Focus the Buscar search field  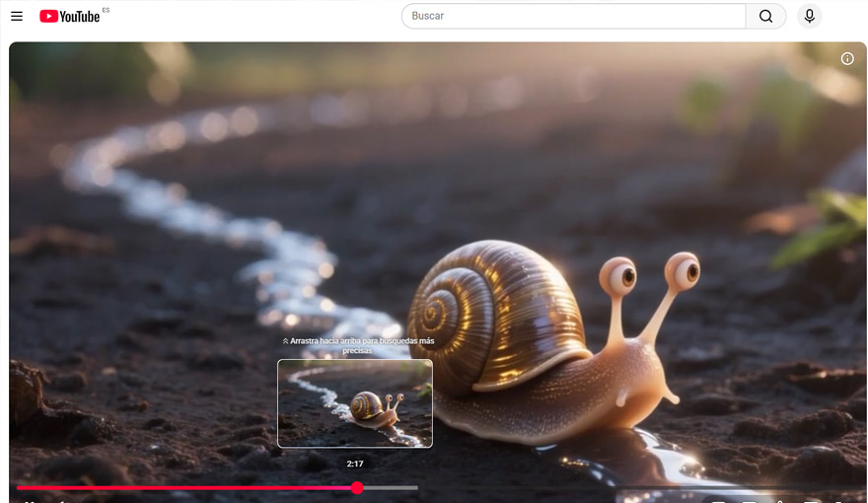pos(572,17)
